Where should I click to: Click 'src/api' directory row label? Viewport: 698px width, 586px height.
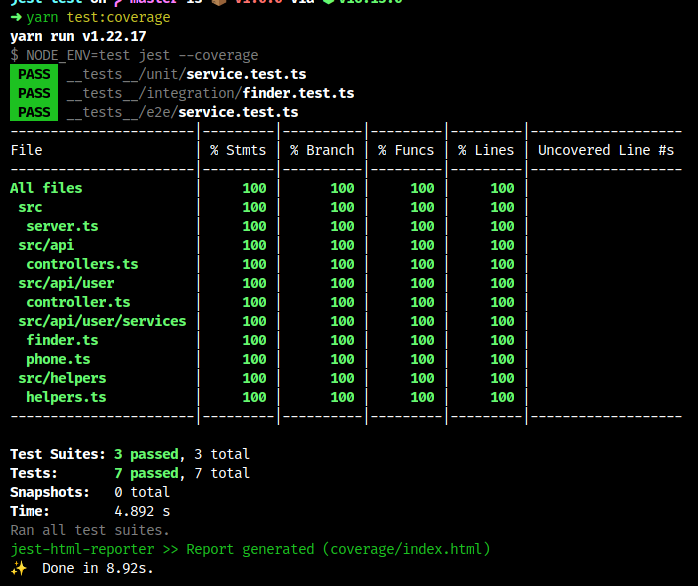(x=46, y=245)
